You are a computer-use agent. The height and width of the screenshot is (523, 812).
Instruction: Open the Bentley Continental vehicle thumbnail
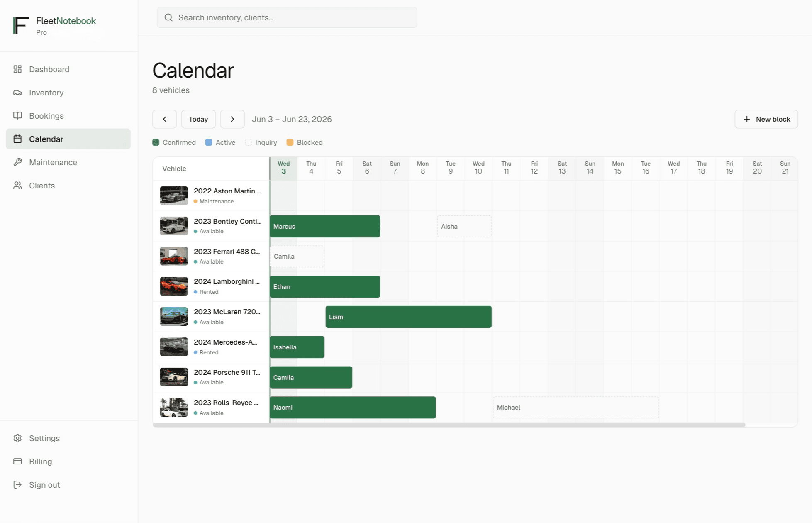click(x=174, y=226)
